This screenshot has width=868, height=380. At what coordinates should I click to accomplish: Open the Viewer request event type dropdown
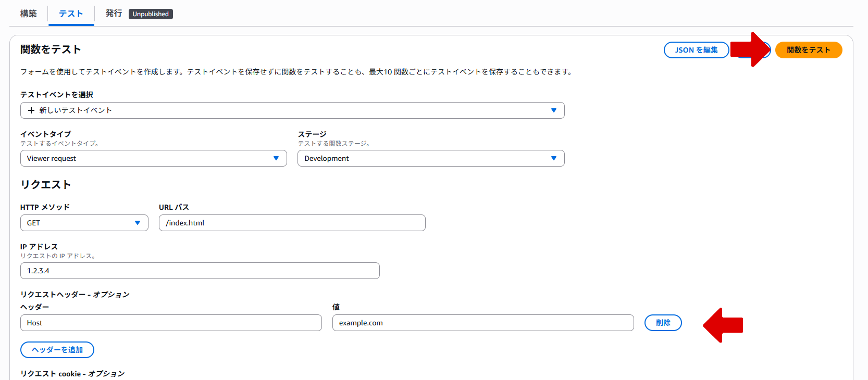pyautogui.click(x=153, y=158)
